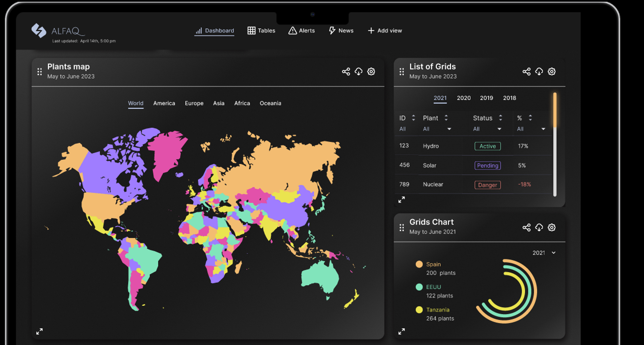Go to the News view
The height and width of the screenshot is (345, 644).
point(341,31)
